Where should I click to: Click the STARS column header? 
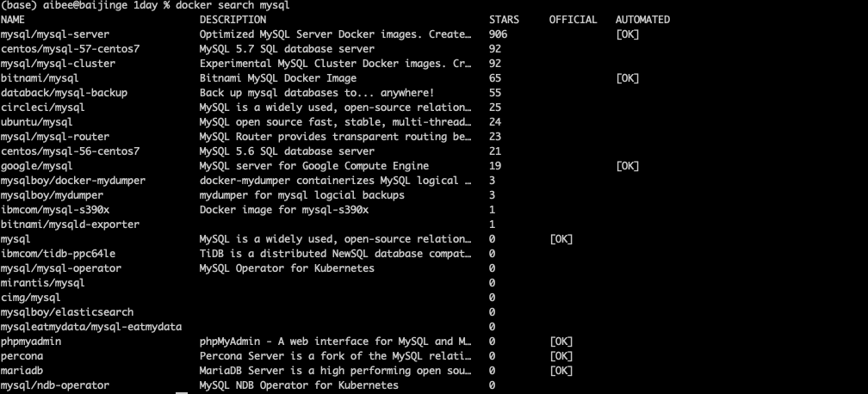pos(504,20)
